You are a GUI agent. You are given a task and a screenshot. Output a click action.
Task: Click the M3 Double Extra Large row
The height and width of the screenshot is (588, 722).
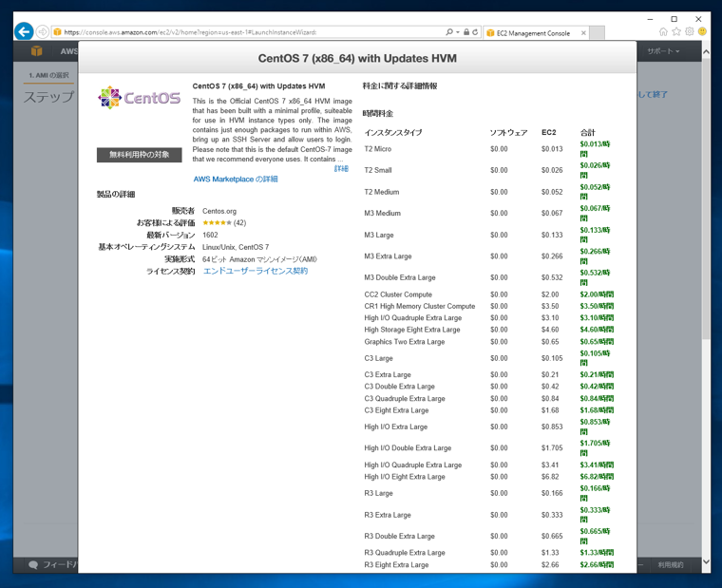tap(488, 277)
